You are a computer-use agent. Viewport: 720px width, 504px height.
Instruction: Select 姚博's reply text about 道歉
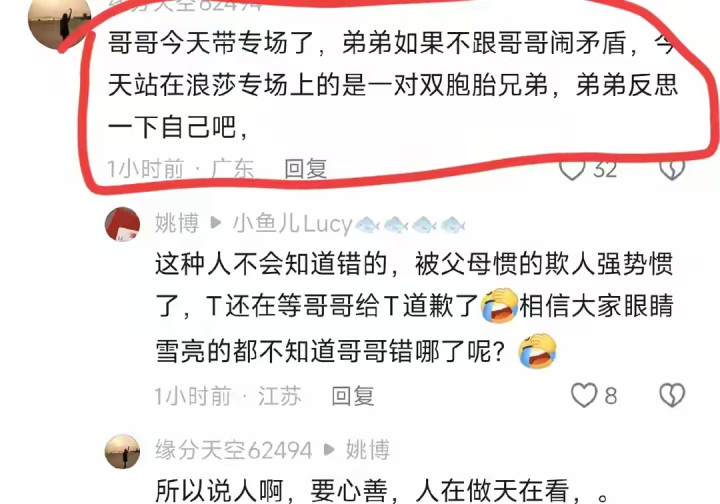point(414,307)
